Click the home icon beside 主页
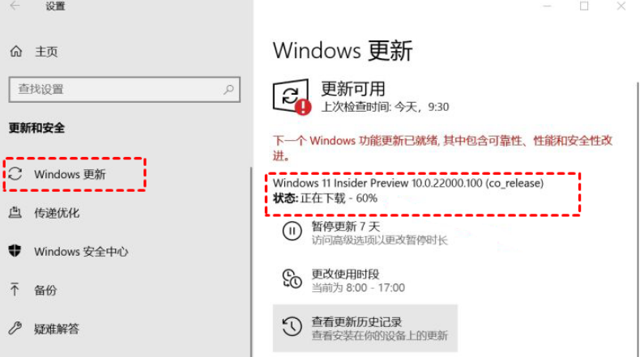This screenshot has height=357, width=644. pyautogui.click(x=16, y=51)
